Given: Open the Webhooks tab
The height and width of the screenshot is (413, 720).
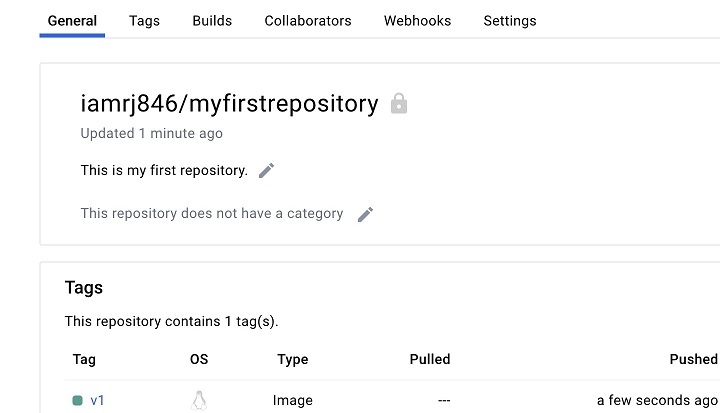Looking at the screenshot, I should point(417,20).
